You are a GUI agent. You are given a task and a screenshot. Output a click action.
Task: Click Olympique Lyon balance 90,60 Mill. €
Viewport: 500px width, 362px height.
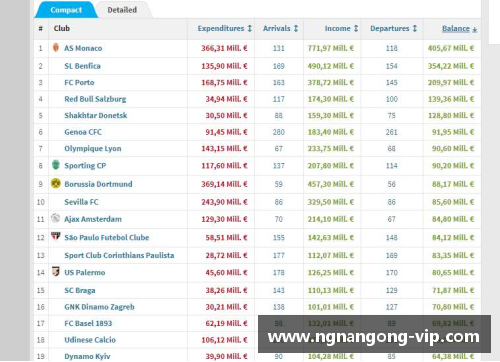click(x=453, y=149)
